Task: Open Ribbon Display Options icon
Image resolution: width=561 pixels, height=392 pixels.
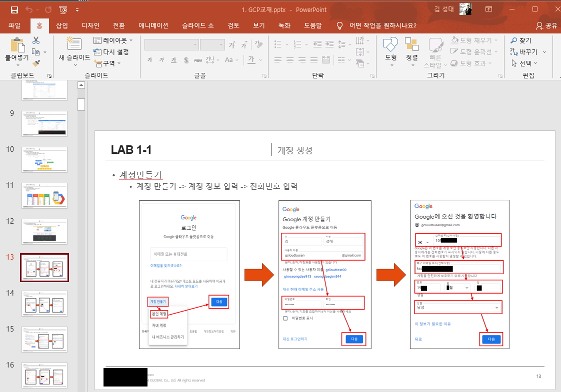Action: [x=488, y=9]
